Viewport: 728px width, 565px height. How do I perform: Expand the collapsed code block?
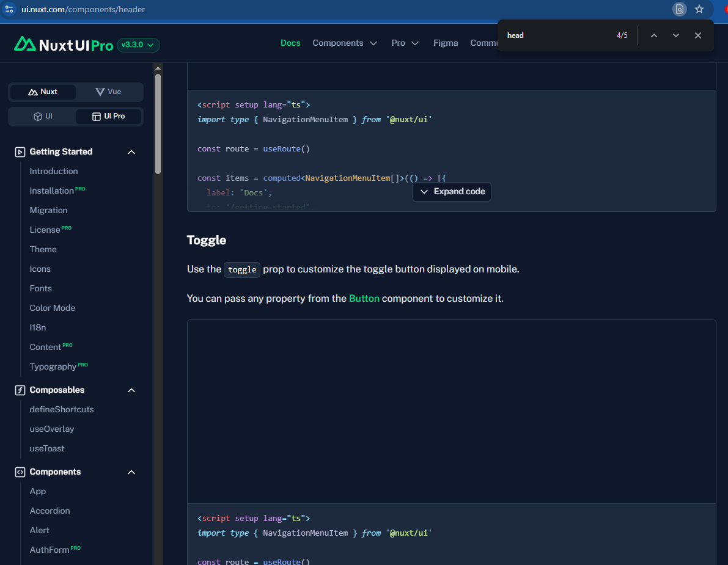pyautogui.click(x=451, y=192)
